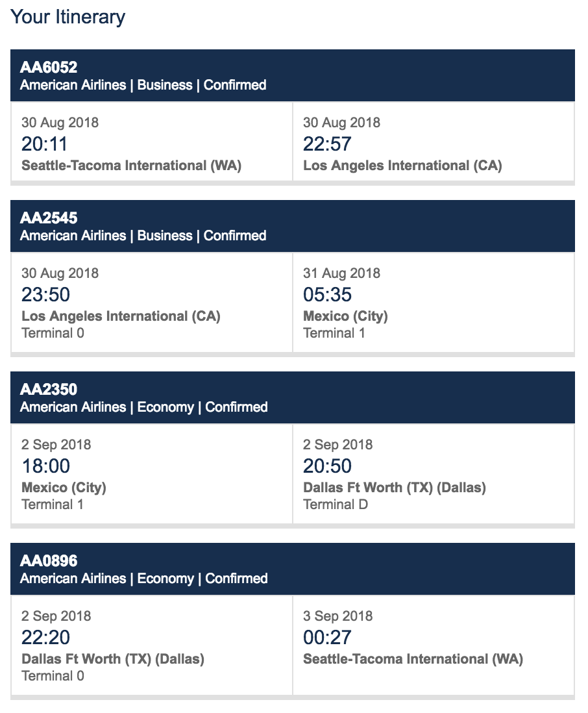The image size is (588, 713).
Task: Select flight number AA2350 header
Action: coord(49,390)
